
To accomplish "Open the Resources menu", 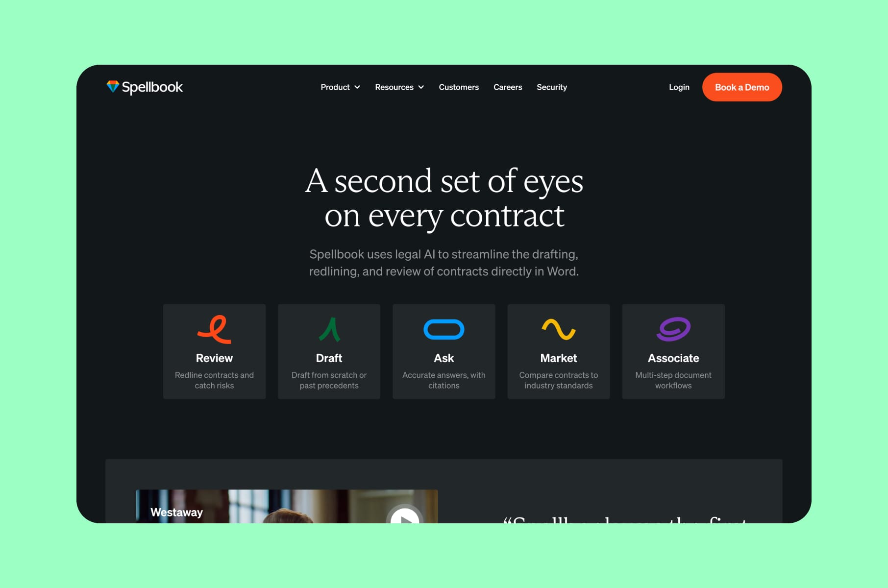I will coord(399,87).
